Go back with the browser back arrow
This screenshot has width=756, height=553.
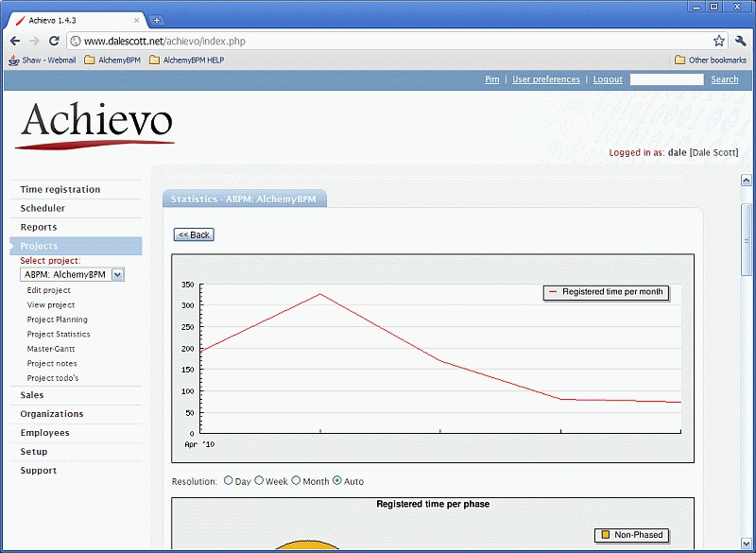tap(15, 41)
